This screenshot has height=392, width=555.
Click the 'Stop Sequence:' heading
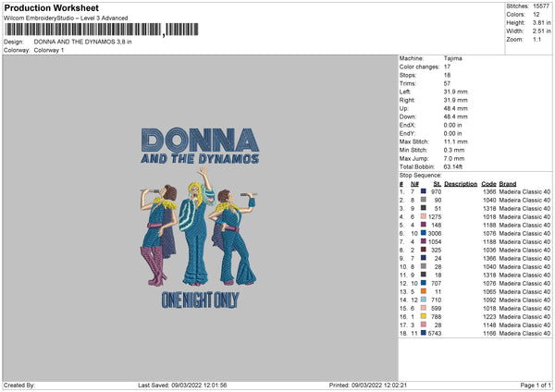click(x=421, y=176)
